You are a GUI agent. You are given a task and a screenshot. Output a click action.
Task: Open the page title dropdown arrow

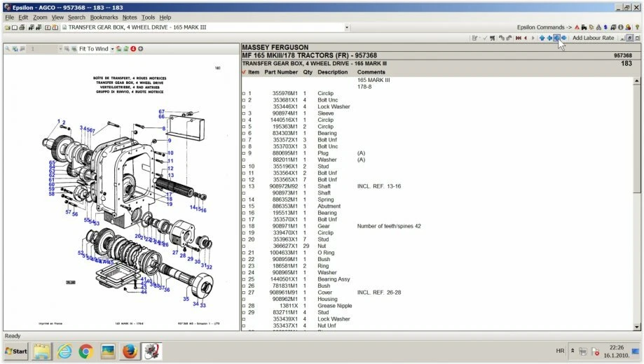coord(347,27)
